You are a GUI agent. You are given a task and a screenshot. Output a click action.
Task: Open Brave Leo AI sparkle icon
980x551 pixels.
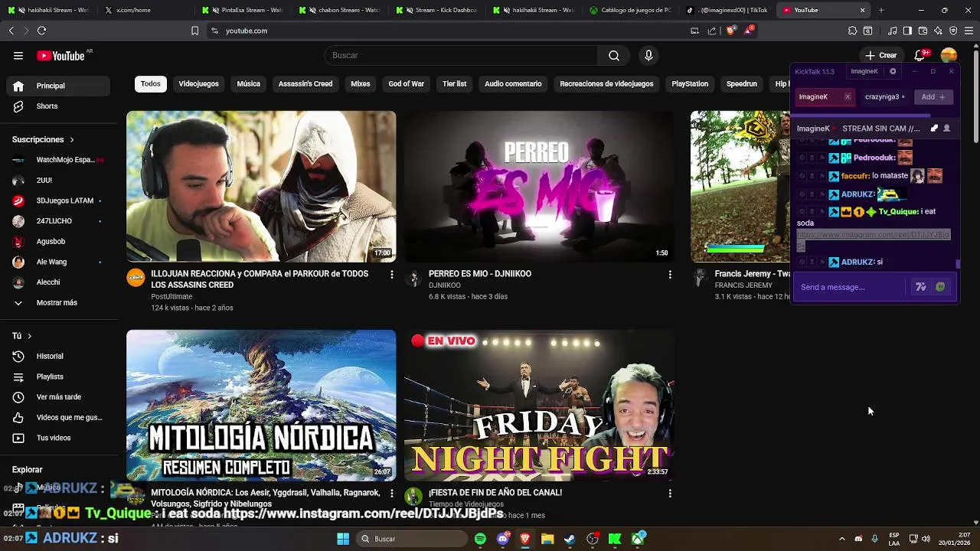pos(938,31)
